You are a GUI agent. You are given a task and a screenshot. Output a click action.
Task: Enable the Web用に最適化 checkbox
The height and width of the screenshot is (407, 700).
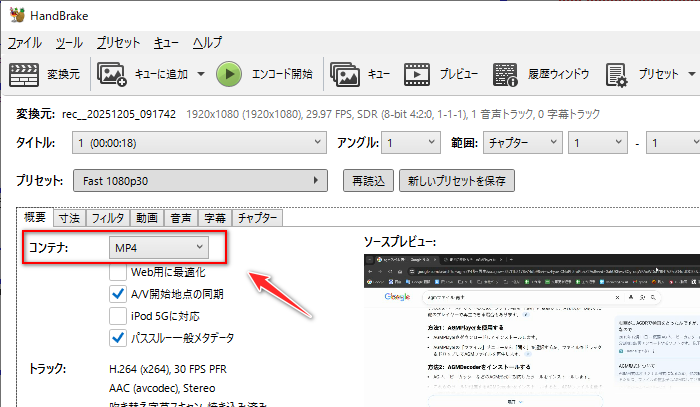point(117,271)
